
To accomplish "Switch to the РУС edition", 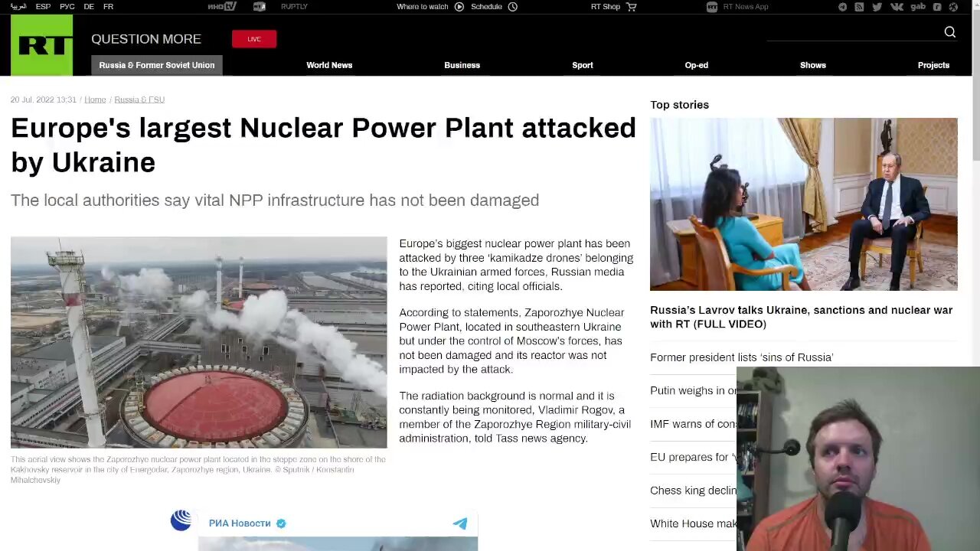I will coord(67,7).
